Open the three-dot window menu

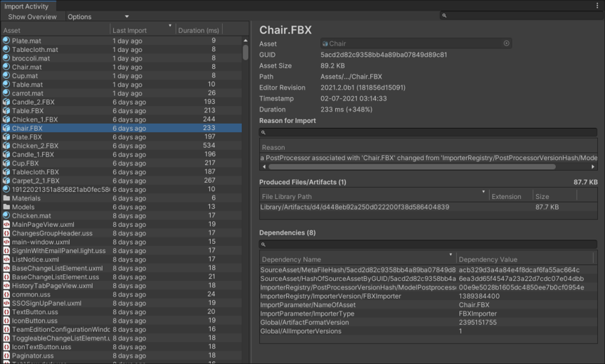tap(597, 6)
